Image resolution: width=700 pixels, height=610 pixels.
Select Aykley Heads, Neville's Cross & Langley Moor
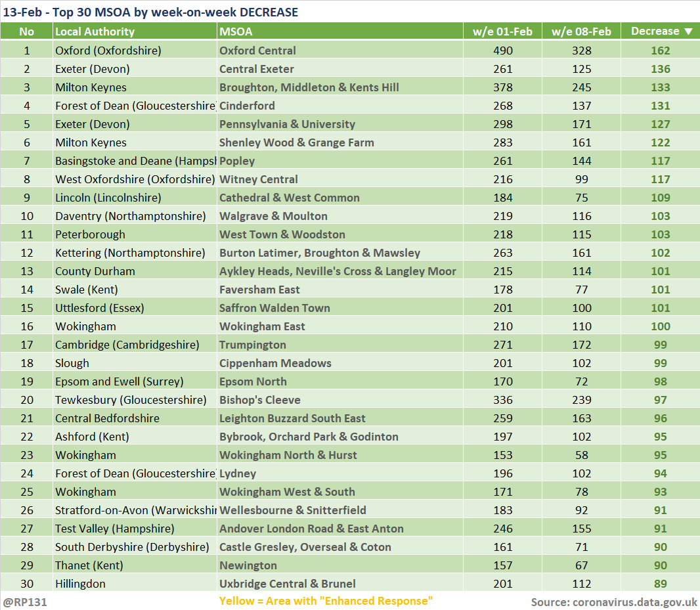point(339,271)
